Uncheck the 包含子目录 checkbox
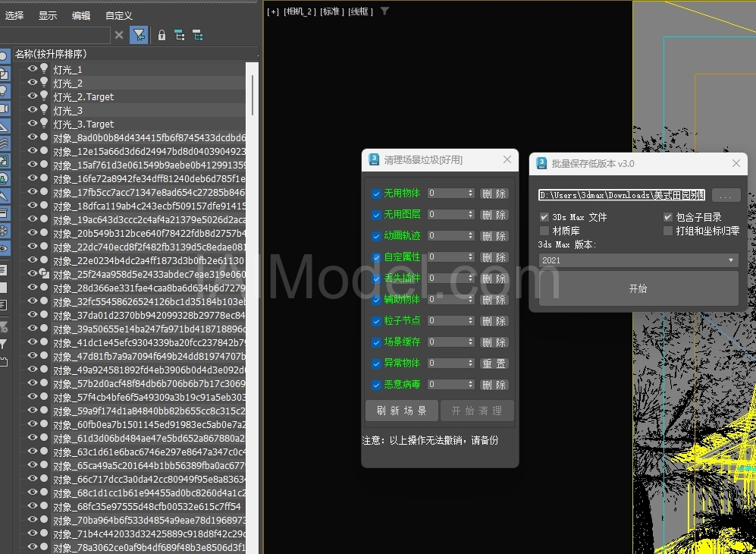The height and width of the screenshot is (554, 756). (x=668, y=217)
